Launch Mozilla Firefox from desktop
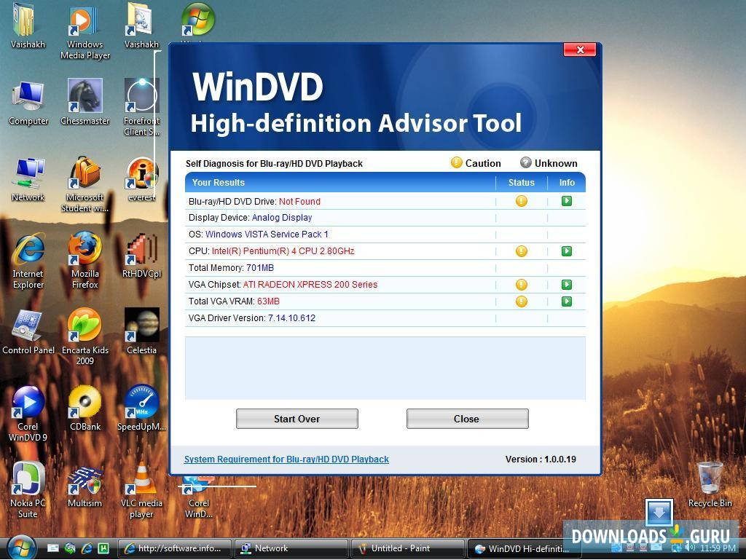This screenshot has width=746, height=560. 85,261
